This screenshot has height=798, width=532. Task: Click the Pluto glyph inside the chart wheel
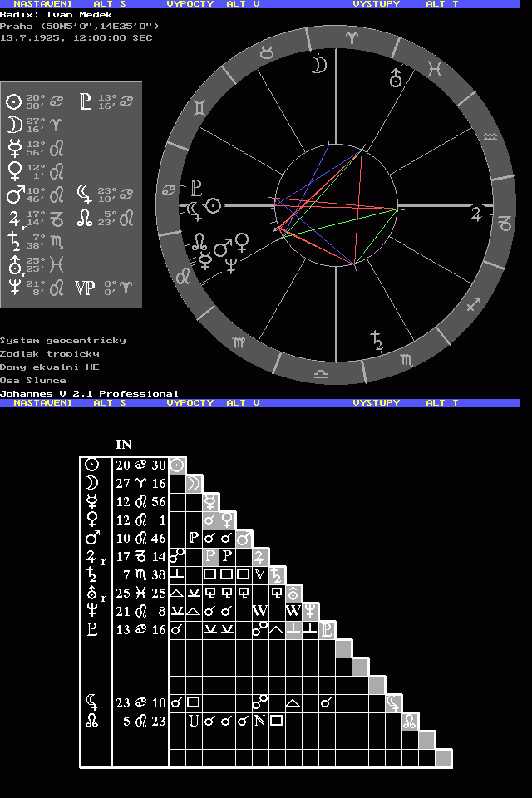196,186
